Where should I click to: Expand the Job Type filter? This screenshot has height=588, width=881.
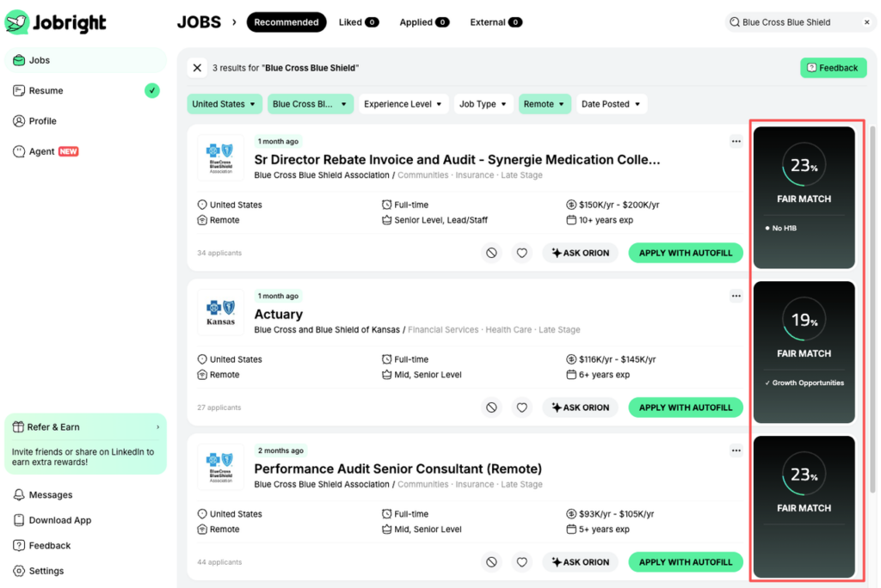pos(484,103)
